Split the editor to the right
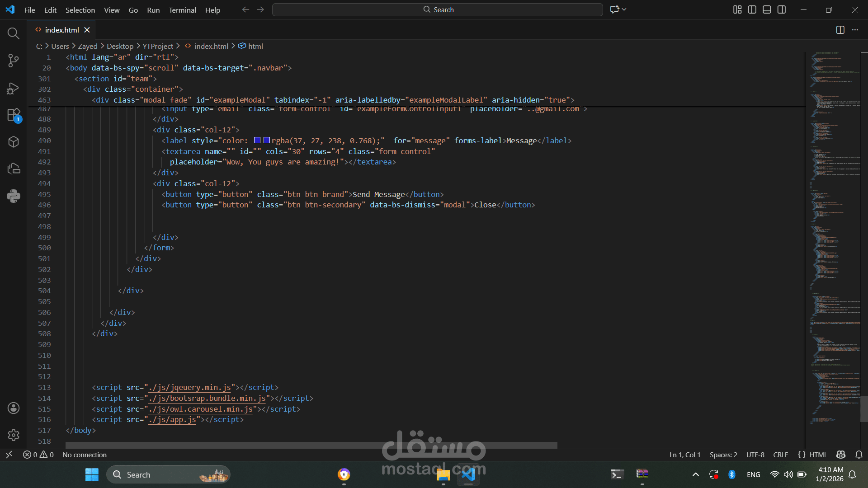 pyautogui.click(x=840, y=30)
